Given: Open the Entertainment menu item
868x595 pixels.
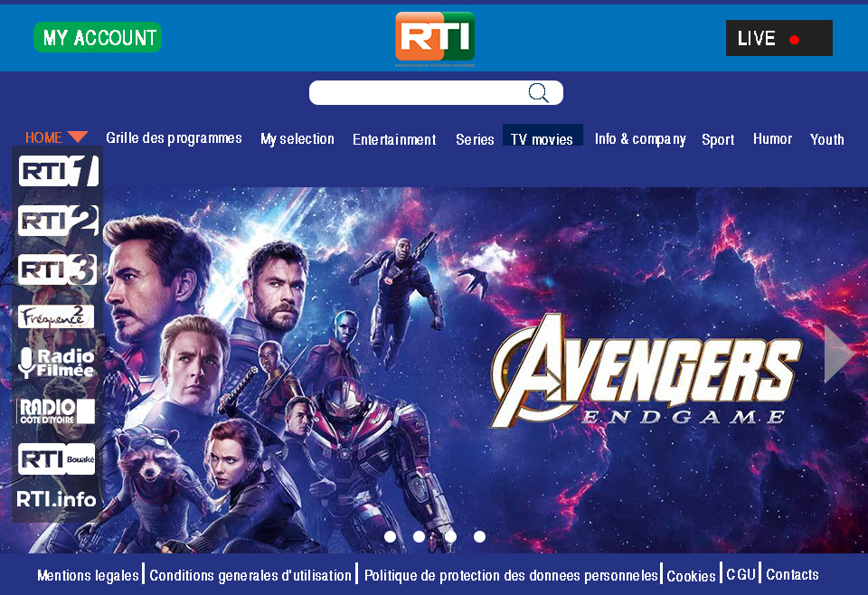Looking at the screenshot, I should [x=394, y=139].
